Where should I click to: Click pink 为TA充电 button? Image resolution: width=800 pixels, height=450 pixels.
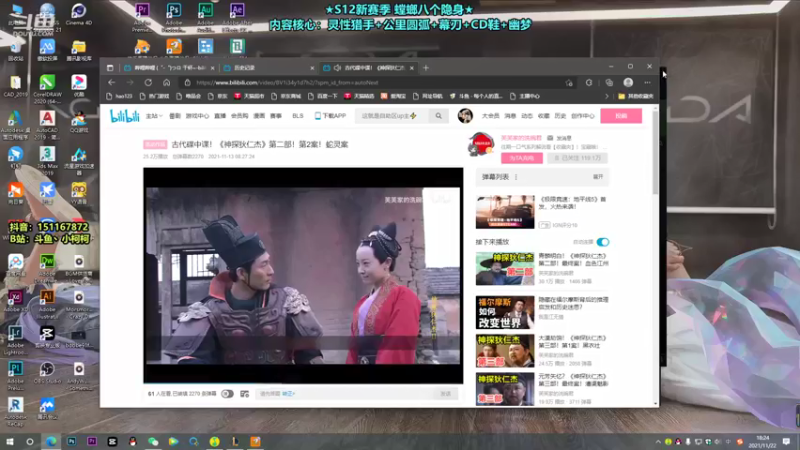[x=522, y=158]
